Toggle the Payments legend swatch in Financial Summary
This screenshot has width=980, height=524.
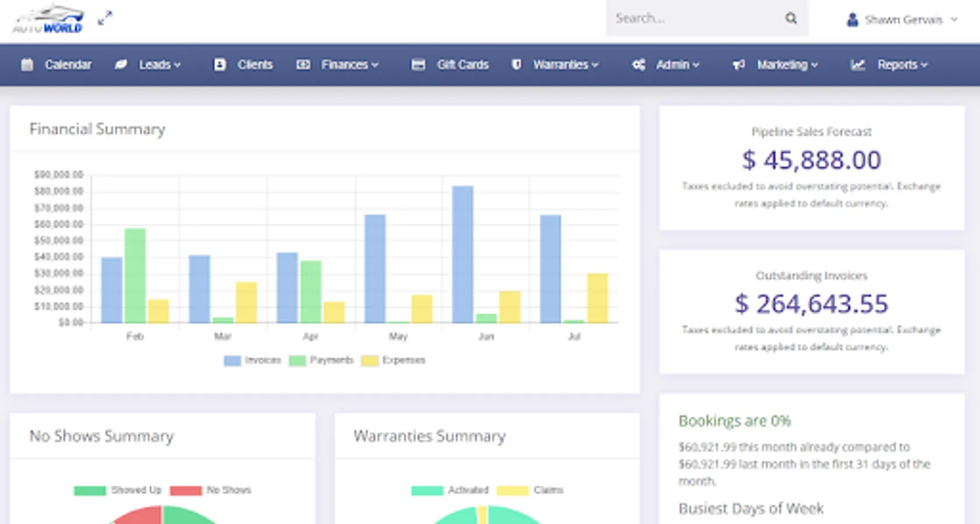point(297,360)
